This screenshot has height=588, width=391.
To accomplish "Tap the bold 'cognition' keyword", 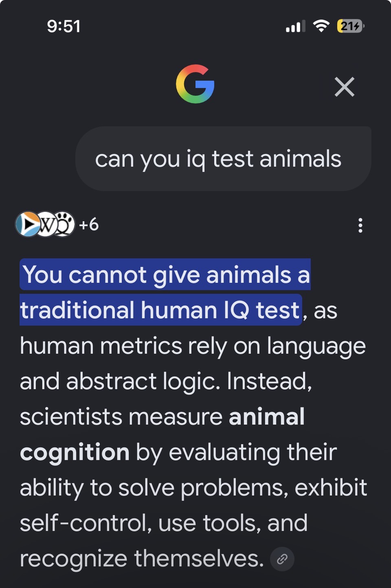I will (x=75, y=453).
